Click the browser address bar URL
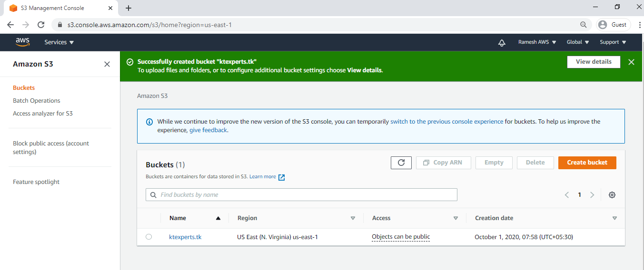Image resolution: width=644 pixels, height=270 pixels. coord(149,25)
